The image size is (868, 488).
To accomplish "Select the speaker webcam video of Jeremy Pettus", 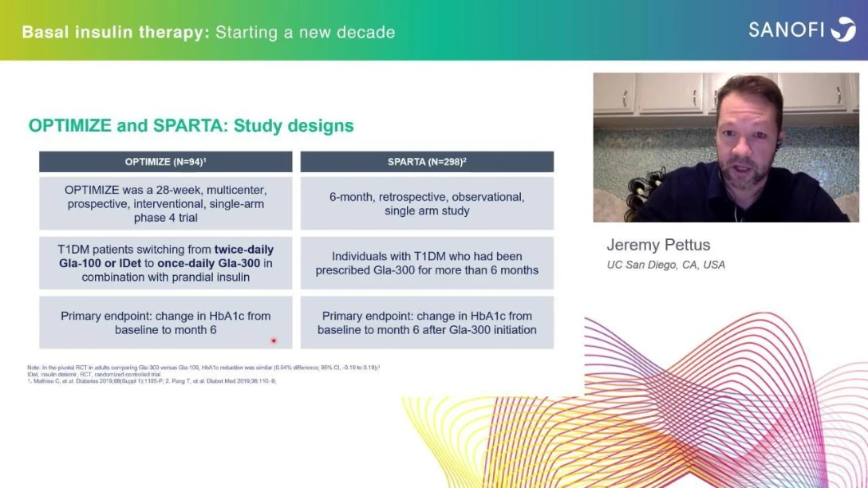I will (726, 148).
